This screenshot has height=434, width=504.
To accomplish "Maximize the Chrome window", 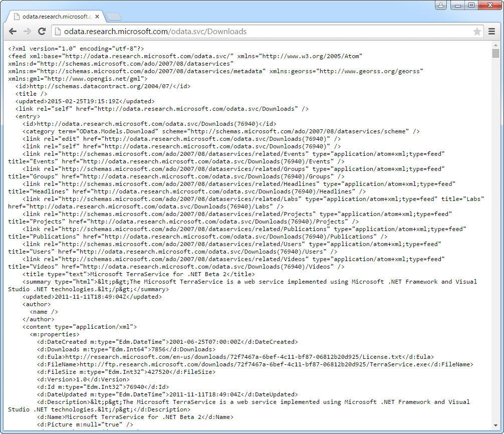I will click(471, 5).
